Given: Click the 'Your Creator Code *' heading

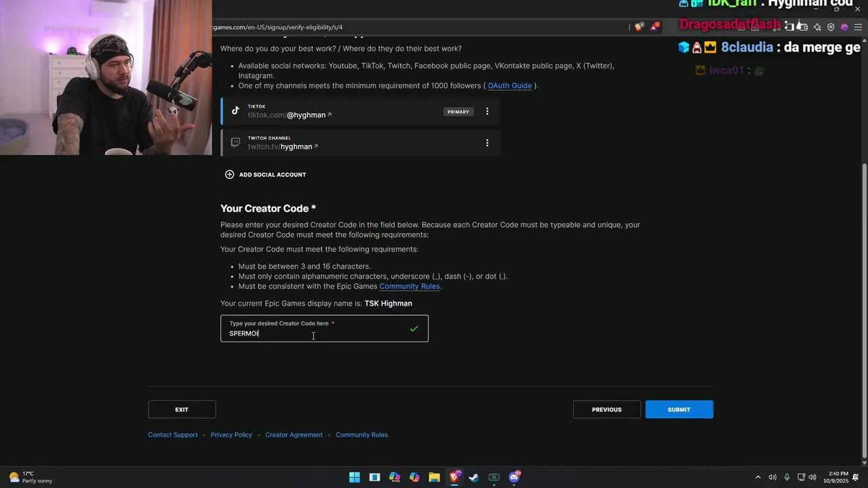Looking at the screenshot, I should coord(268,208).
